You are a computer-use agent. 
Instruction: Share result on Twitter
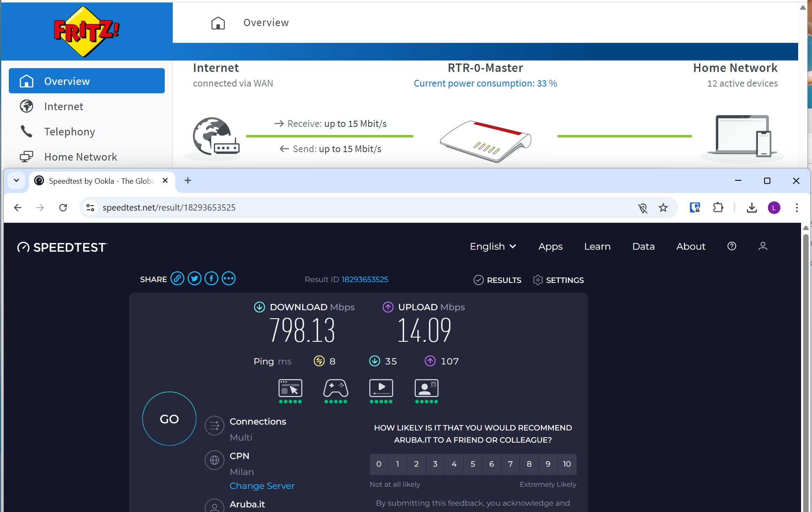click(x=194, y=279)
